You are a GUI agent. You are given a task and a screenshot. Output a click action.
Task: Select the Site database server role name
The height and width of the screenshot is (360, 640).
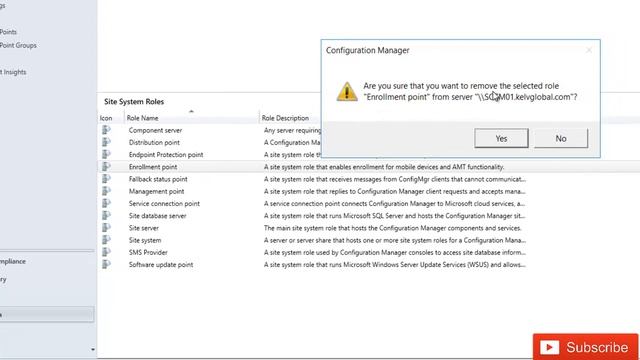click(x=158, y=216)
